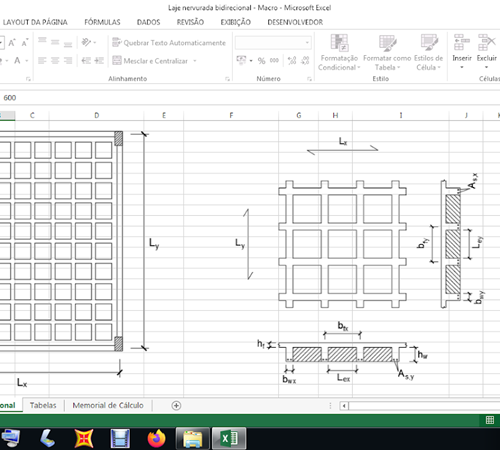Screen dimensions: 500x450
Task: Decrease decimal places
Action: (305, 61)
